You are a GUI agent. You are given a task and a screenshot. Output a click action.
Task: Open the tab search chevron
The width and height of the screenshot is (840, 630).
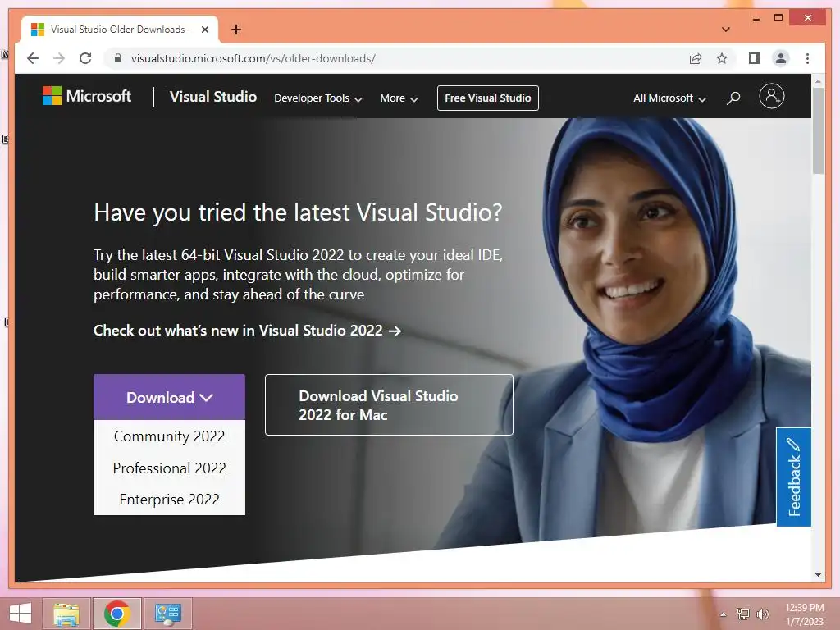(x=725, y=30)
